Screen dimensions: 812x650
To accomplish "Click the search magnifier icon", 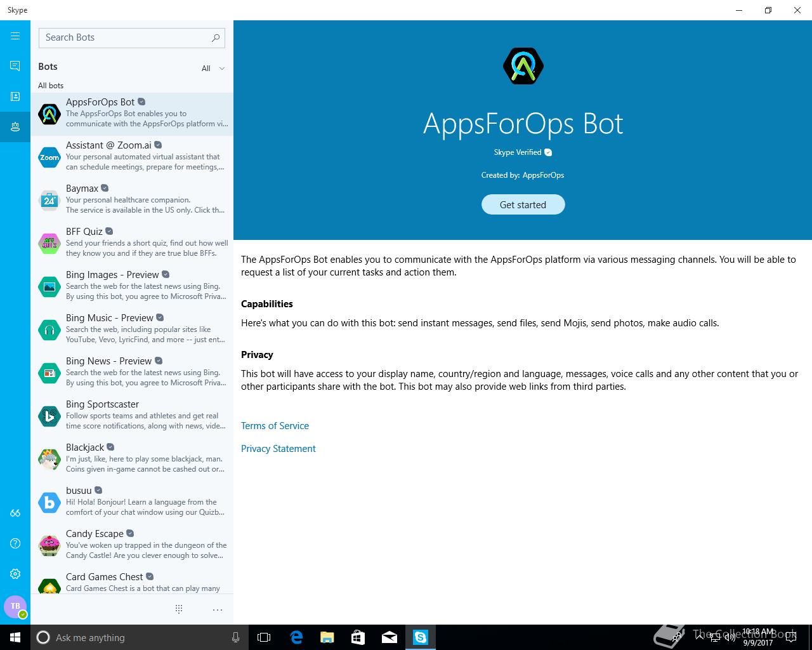I will pyautogui.click(x=216, y=38).
